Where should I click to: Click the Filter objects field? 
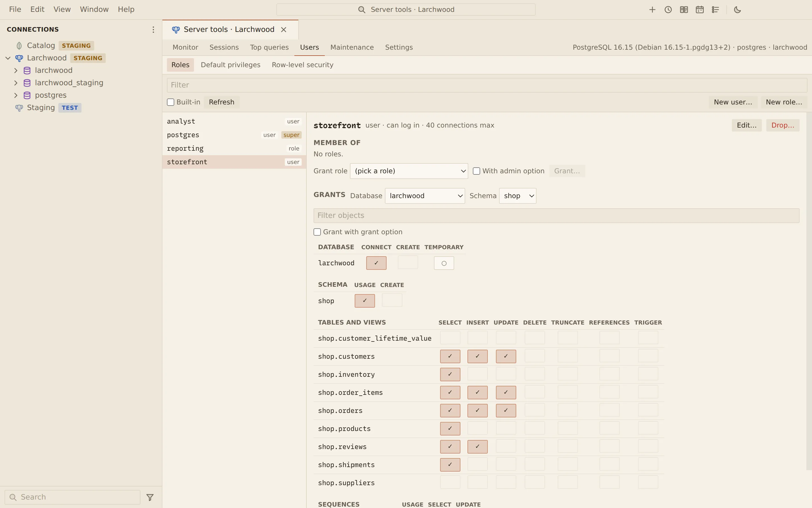[x=556, y=216]
